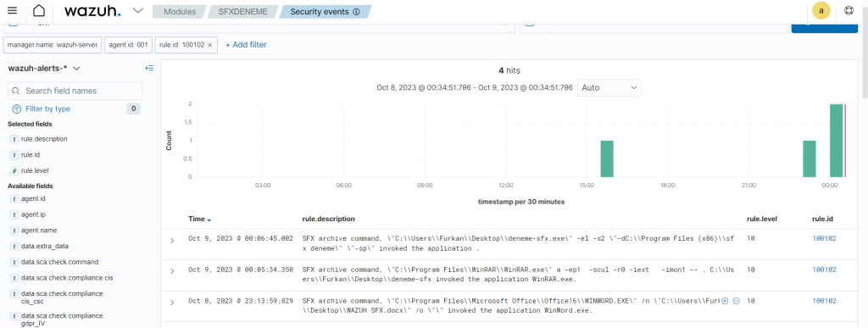Click the tallest histogram bar at 00:00
Image resolution: width=868 pixels, height=328 pixels.
(836, 141)
